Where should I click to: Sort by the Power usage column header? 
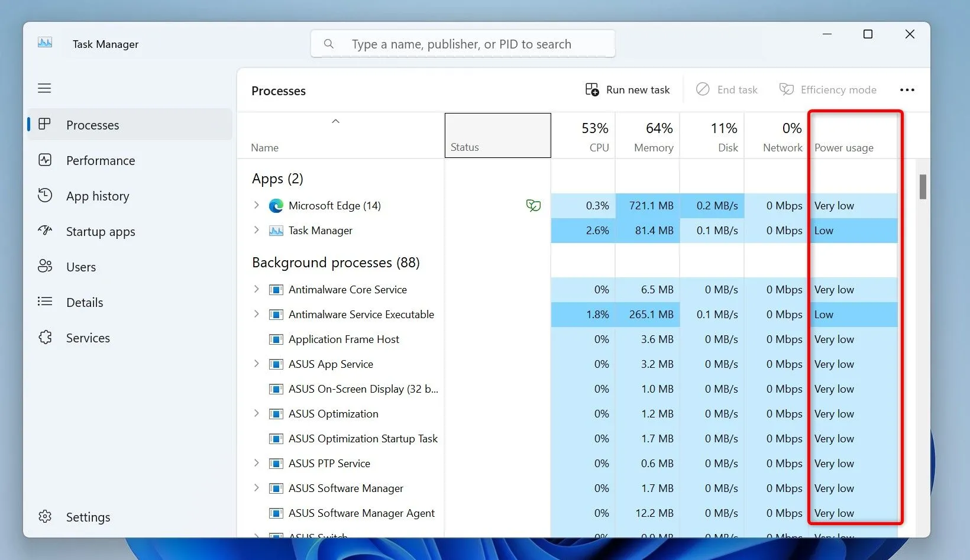(x=853, y=135)
